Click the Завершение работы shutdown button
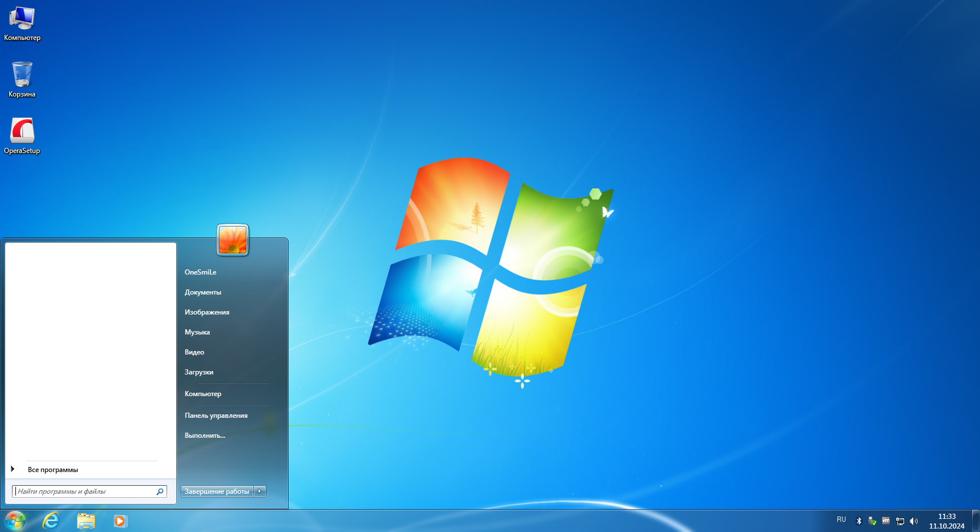This screenshot has width=980, height=532. 217,491
